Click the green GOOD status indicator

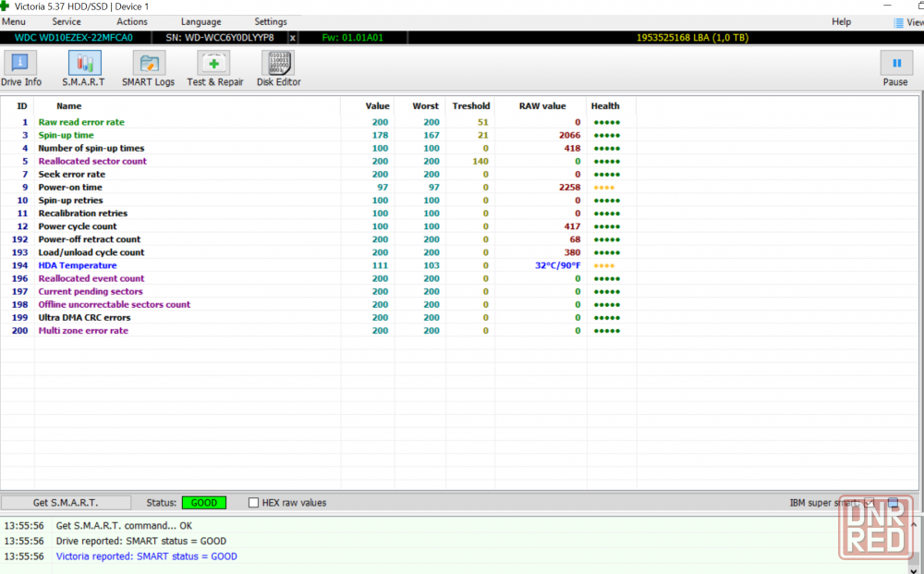(x=204, y=503)
